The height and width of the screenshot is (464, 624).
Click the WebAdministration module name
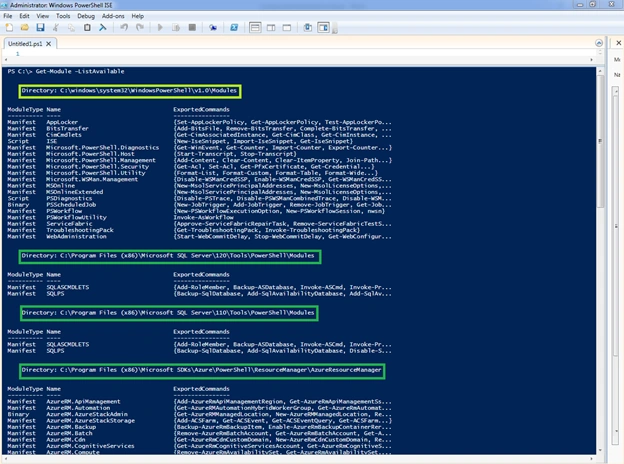pyautogui.click(x=76, y=236)
